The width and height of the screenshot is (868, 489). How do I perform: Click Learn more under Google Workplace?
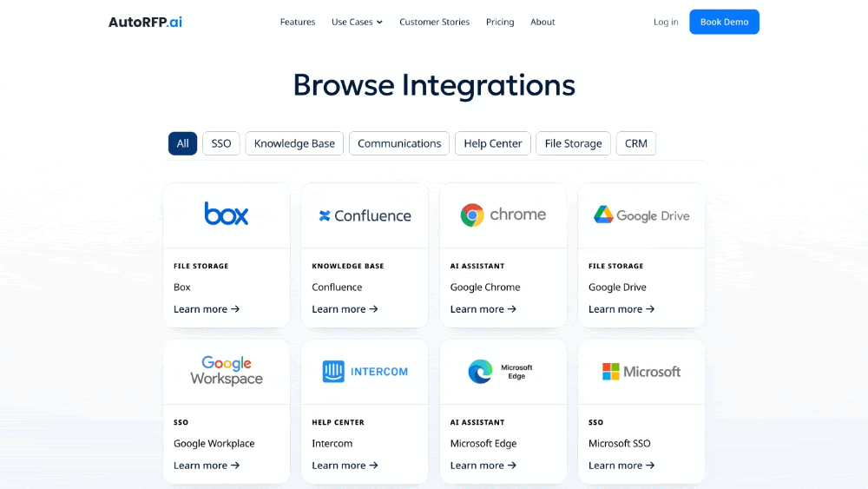click(x=207, y=466)
